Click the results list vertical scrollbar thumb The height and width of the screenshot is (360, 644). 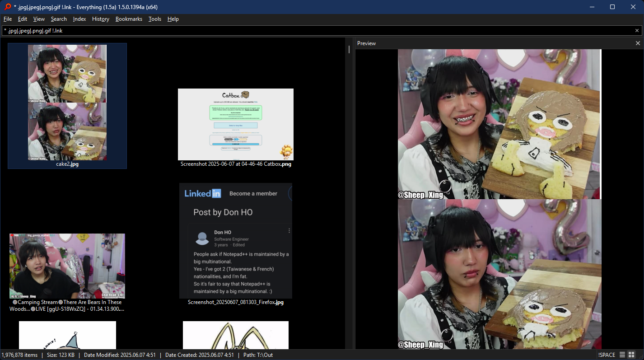click(x=349, y=49)
